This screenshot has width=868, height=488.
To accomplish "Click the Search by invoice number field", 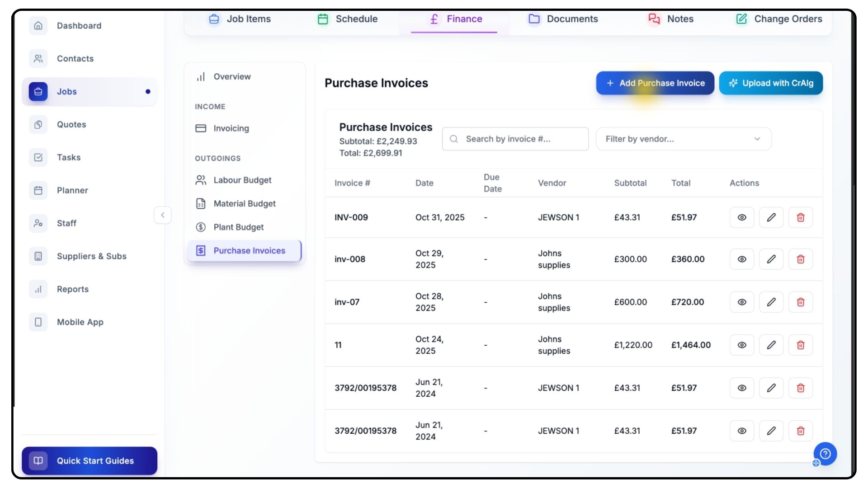I will 515,139.
